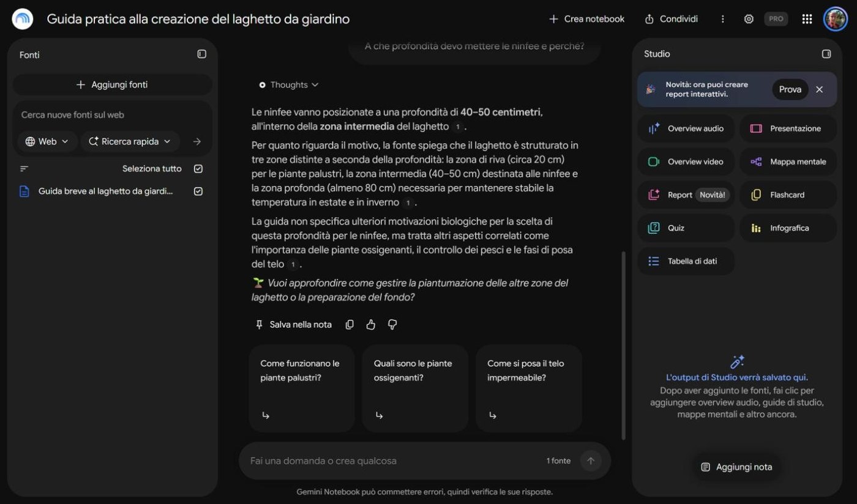
Task: Create a Report in Studio
Action: click(x=686, y=195)
